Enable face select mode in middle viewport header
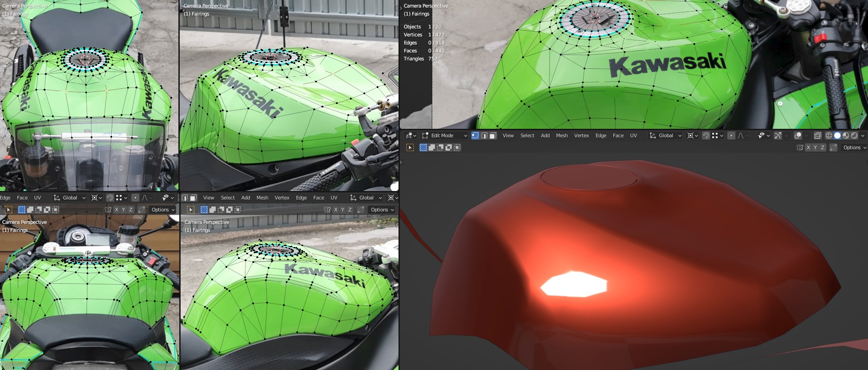Screen dimensions: 868x370 click(193, 198)
